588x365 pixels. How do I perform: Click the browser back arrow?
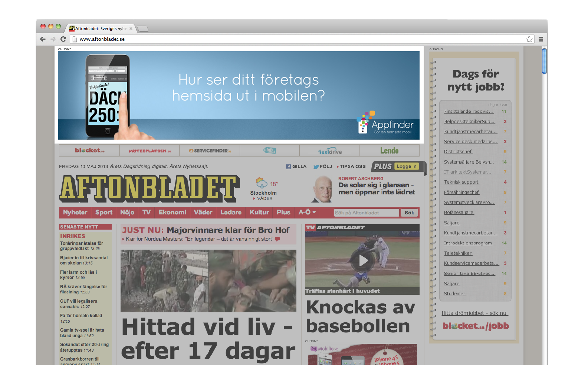coord(43,39)
